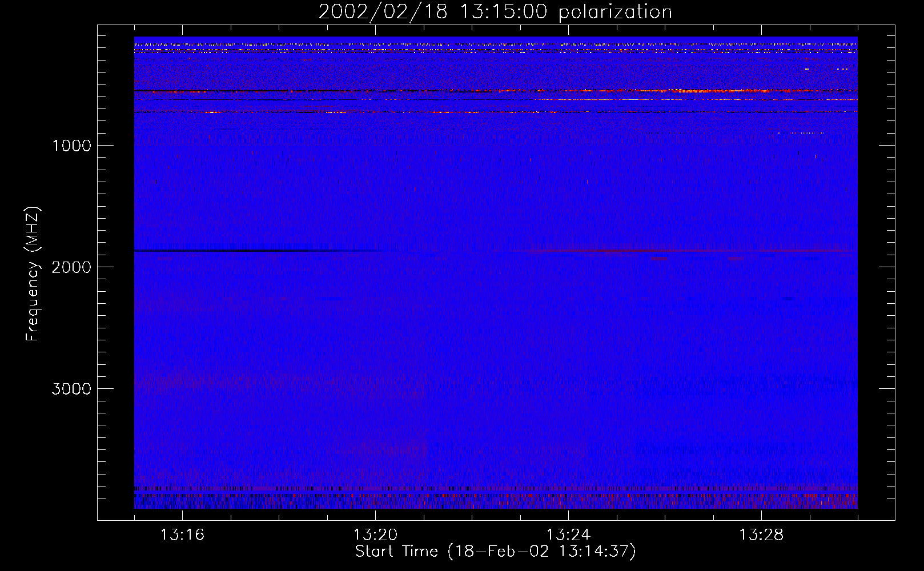Click the 3000 frequency tick label
924x571 pixels.
(71, 389)
